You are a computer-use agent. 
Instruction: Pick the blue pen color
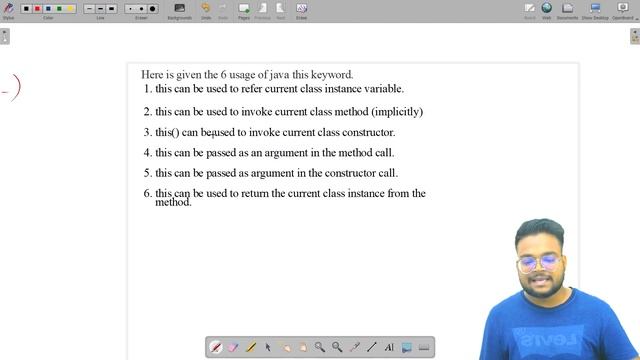pyautogui.click(x=48, y=9)
